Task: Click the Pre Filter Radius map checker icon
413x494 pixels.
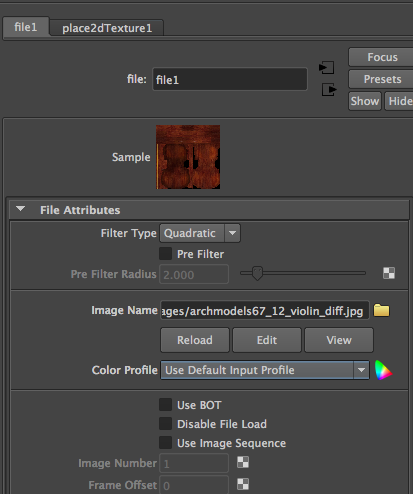Action: coord(389,273)
